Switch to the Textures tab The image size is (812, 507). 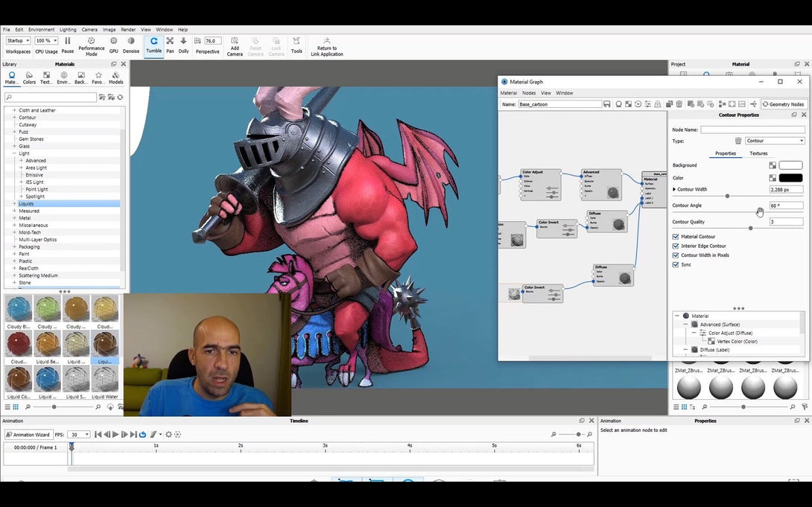(x=758, y=153)
